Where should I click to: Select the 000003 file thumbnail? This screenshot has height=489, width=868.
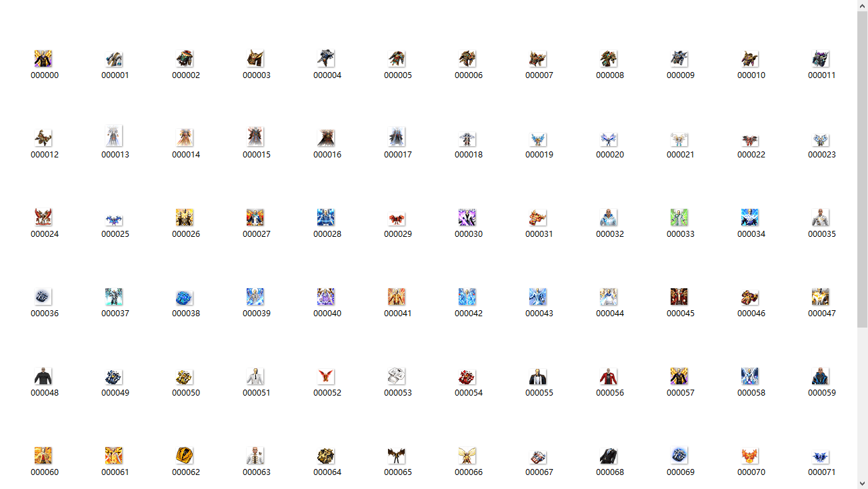pos(256,59)
